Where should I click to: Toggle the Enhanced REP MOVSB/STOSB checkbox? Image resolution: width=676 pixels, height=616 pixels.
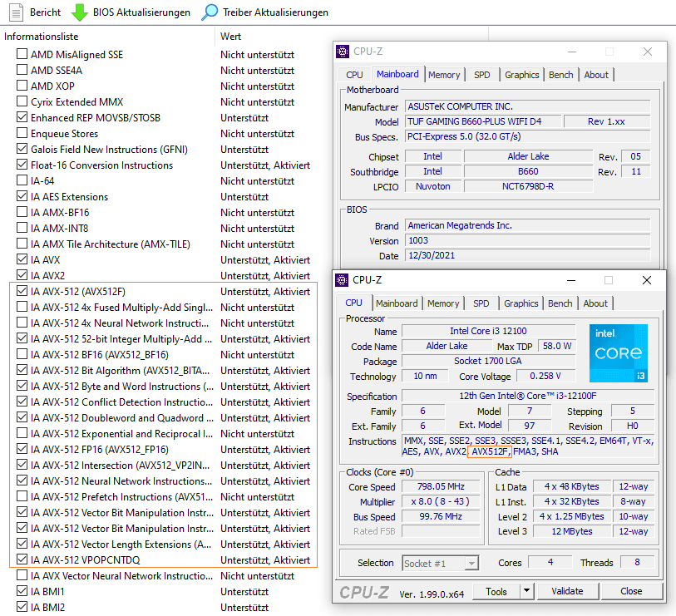[x=22, y=117]
